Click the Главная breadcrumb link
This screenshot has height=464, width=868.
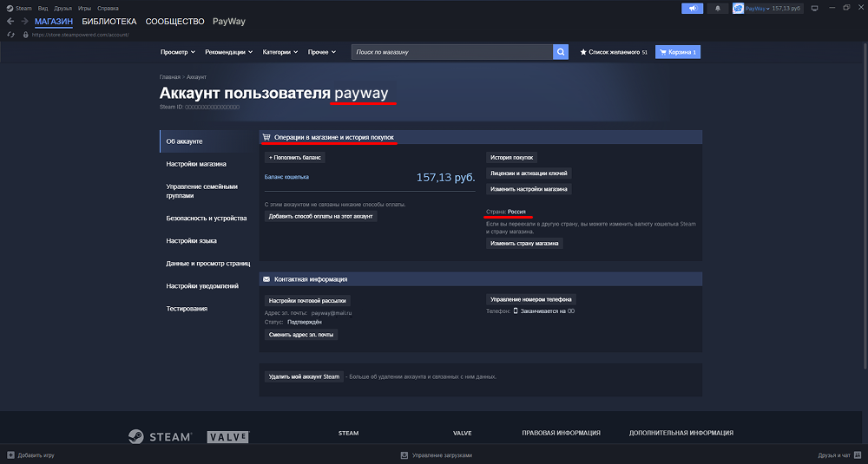pos(170,77)
